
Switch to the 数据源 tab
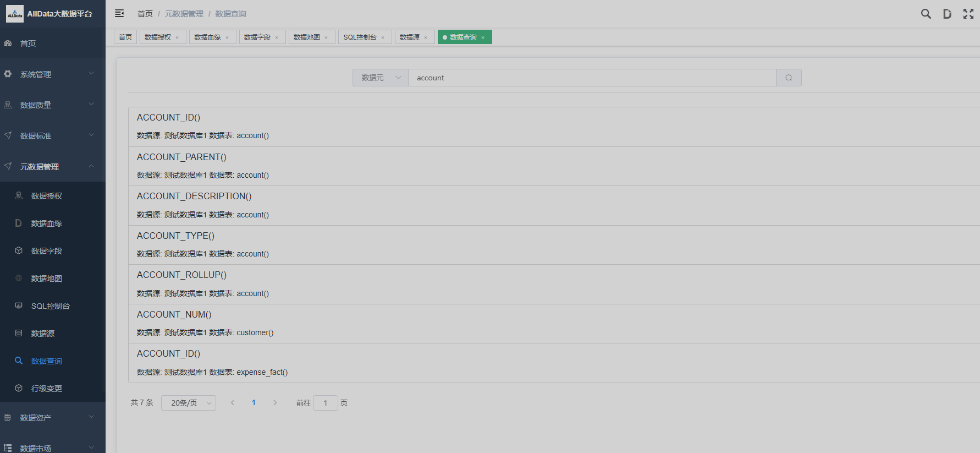[409, 37]
